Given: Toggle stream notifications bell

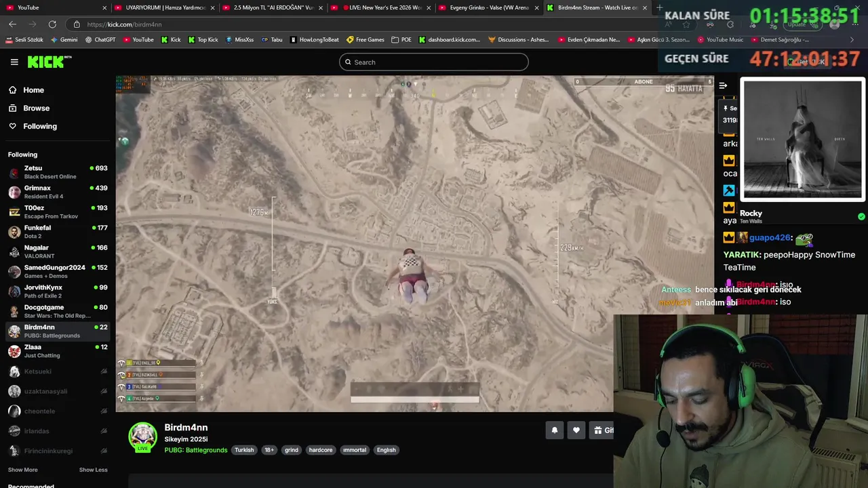Looking at the screenshot, I should pyautogui.click(x=555, y=430).
